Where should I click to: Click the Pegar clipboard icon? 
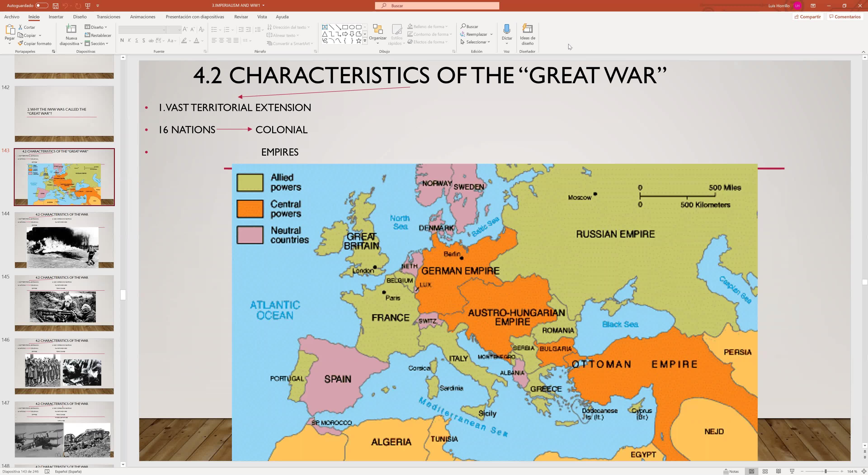pos(9,30)
